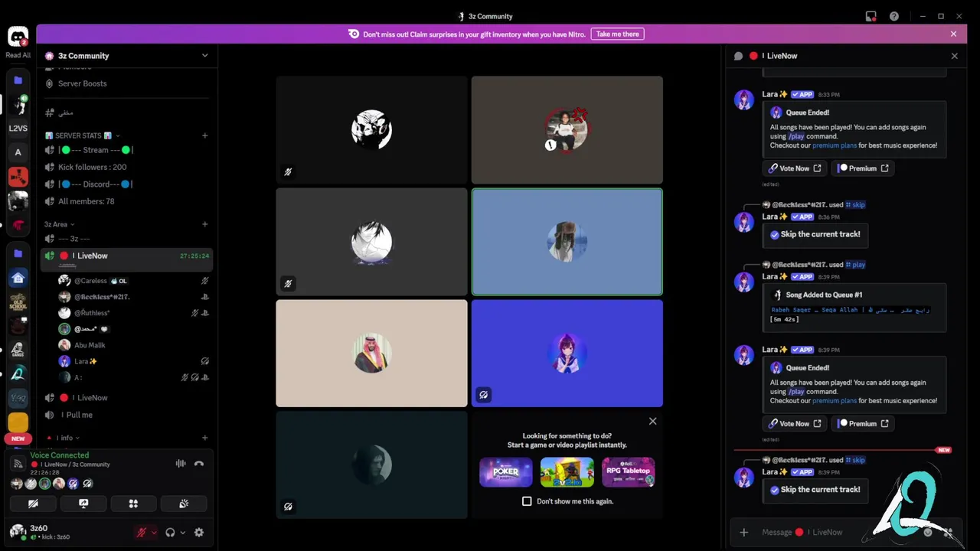Click the lower Premium button

point(864,423)
